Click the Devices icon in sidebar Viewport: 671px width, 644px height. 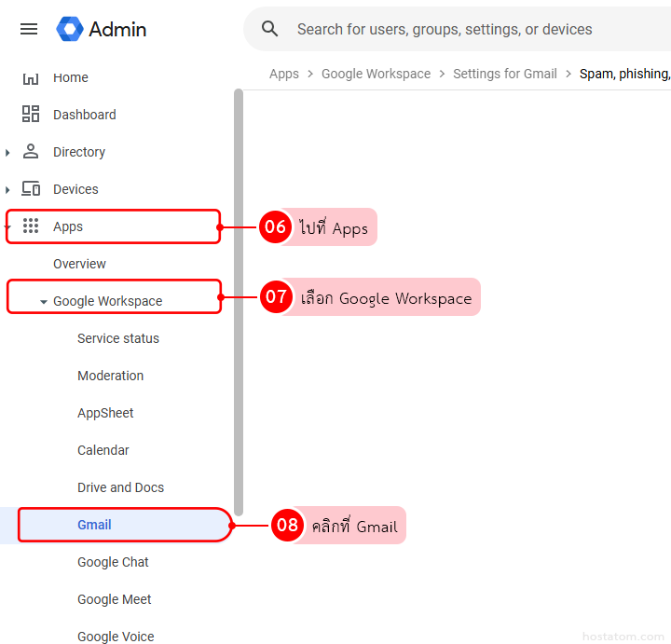coord(31,189)
